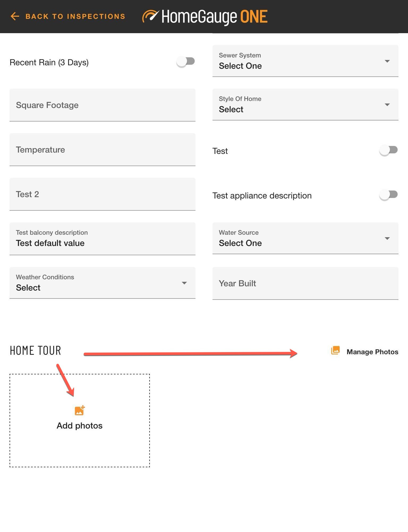The width and height of the screenshot is (408, 532).
Task: Open the Sewer System dropdown
Action: click(x=305, y=61)
